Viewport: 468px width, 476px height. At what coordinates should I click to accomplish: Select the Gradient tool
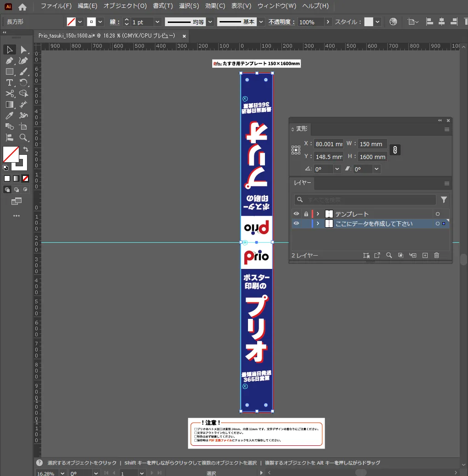pos(10,104)
